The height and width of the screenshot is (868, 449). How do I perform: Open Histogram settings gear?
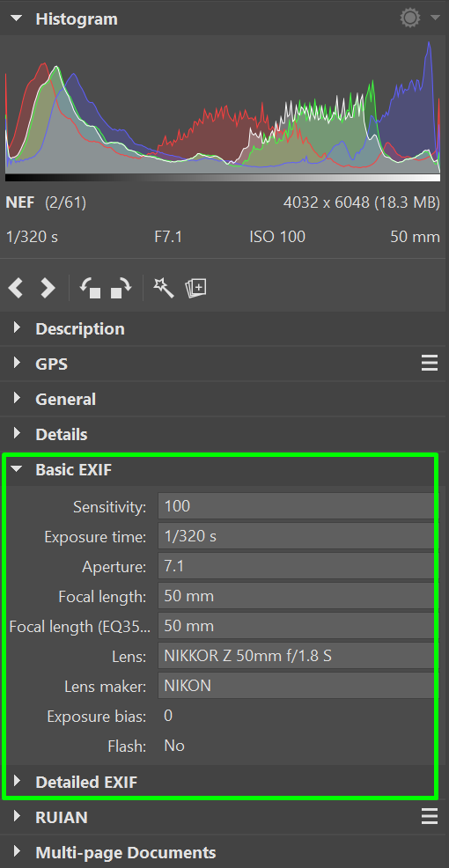point(410,18)
